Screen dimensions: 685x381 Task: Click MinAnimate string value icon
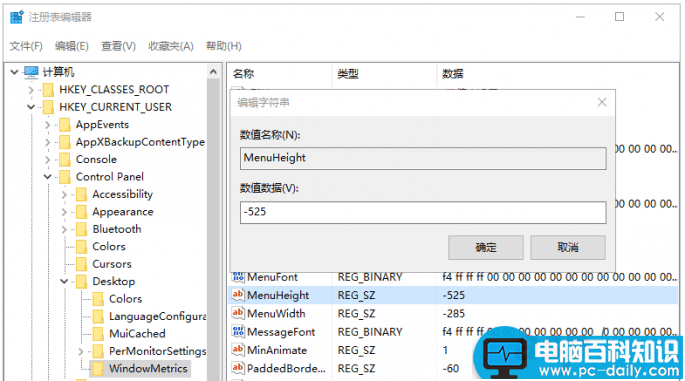click(x=238, y=350)
